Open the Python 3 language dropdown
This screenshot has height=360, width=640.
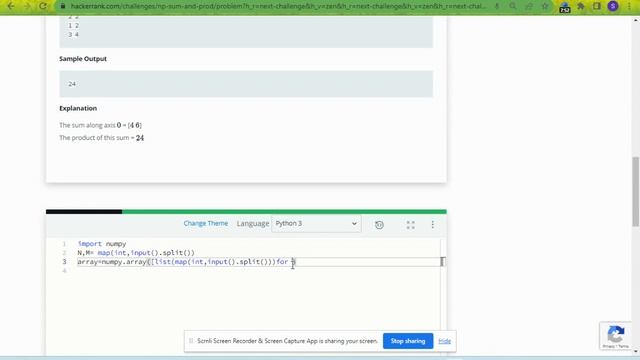(316, 224)
